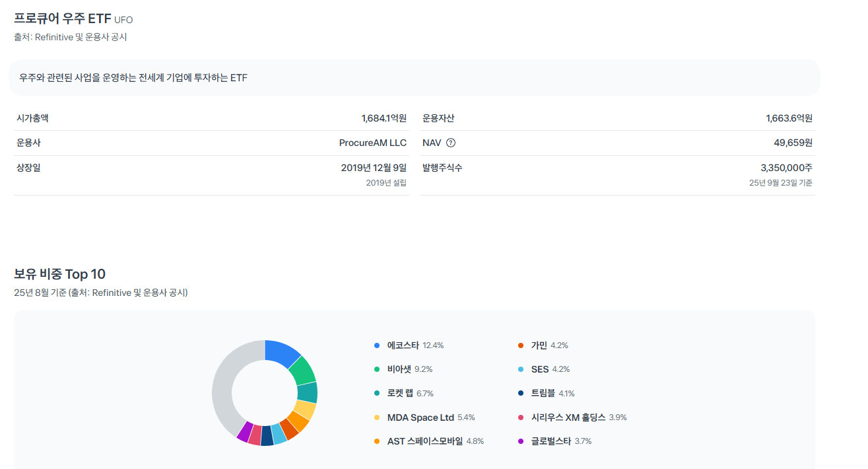Select the 시리우스 XM 홀딩스 holding label

pos(568,417)
